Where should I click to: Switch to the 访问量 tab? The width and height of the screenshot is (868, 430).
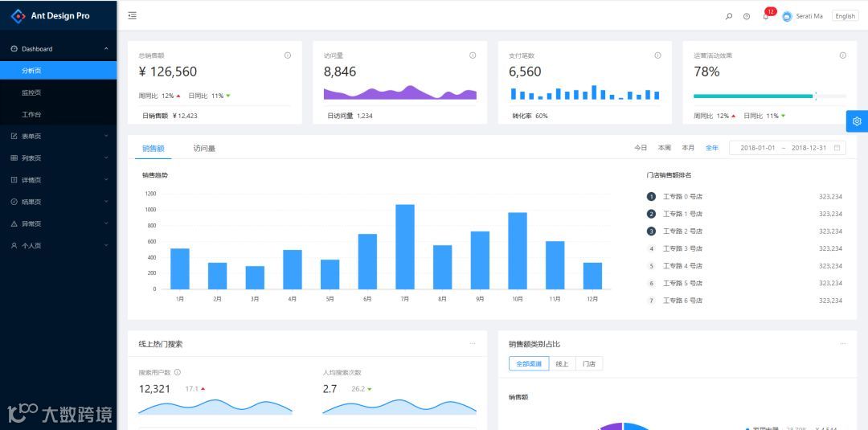(x=204, y=149)
